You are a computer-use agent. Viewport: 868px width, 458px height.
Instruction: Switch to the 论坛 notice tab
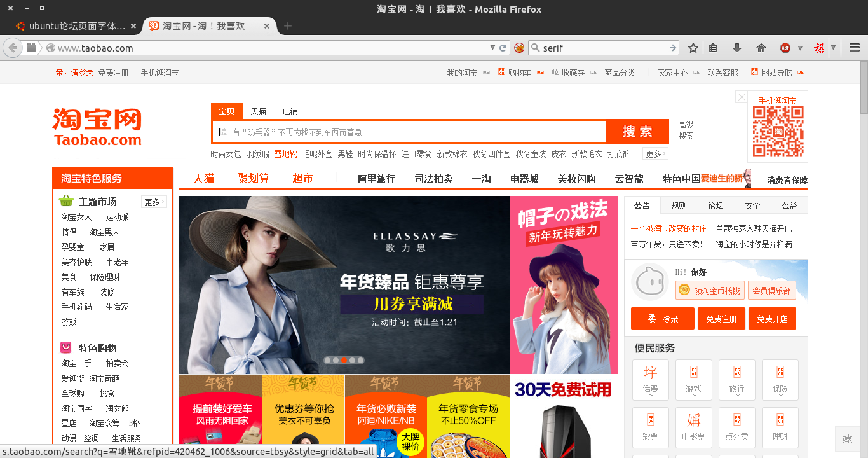coord(716,205)
